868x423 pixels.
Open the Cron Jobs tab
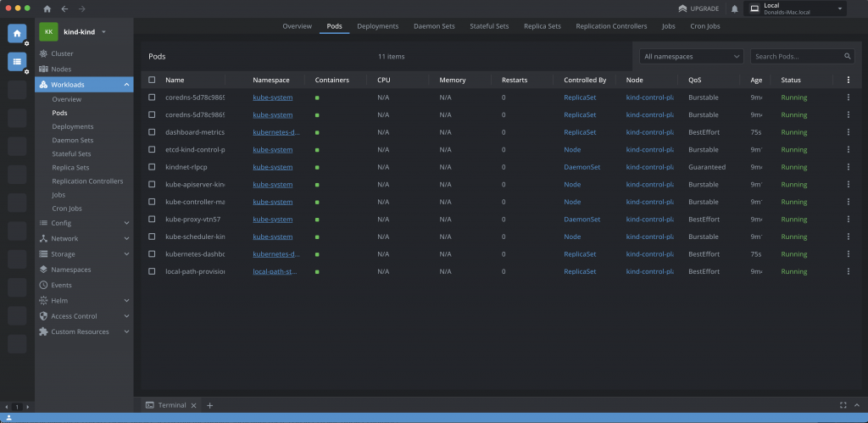[704, 26]
